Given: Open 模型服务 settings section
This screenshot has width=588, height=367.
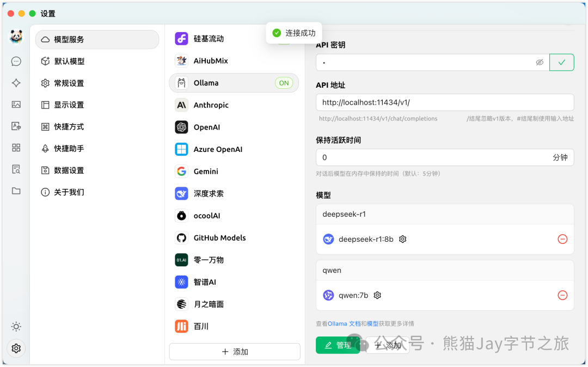Looking at the screenshot, I should tap(97, 39).
